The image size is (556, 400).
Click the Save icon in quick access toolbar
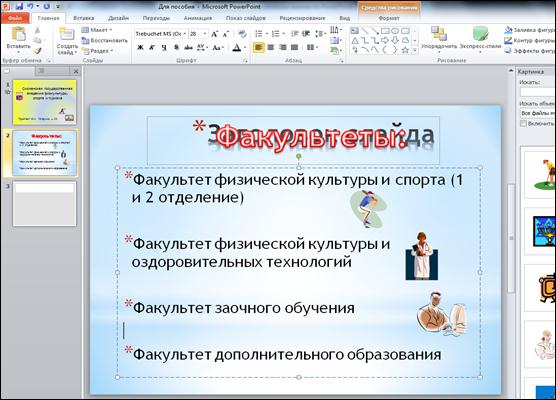click(x=20, y=6)
